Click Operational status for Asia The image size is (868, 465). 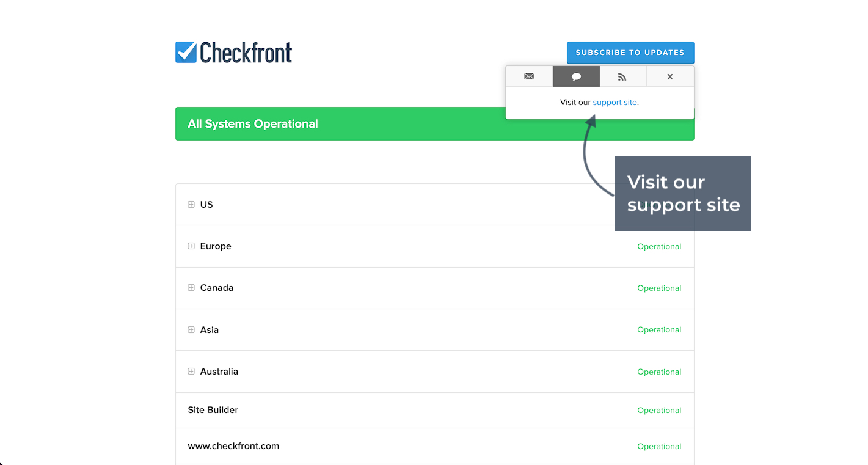coord(659,330)
